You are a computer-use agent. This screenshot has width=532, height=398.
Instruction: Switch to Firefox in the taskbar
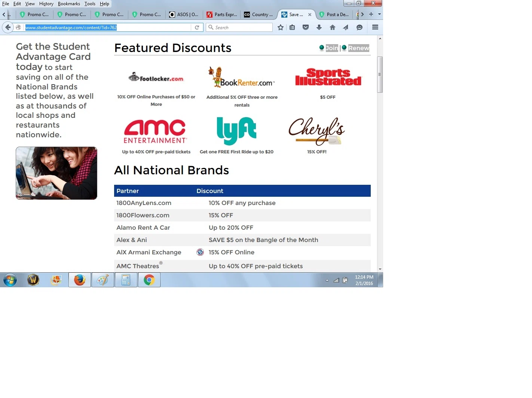(x=80, y=280)
